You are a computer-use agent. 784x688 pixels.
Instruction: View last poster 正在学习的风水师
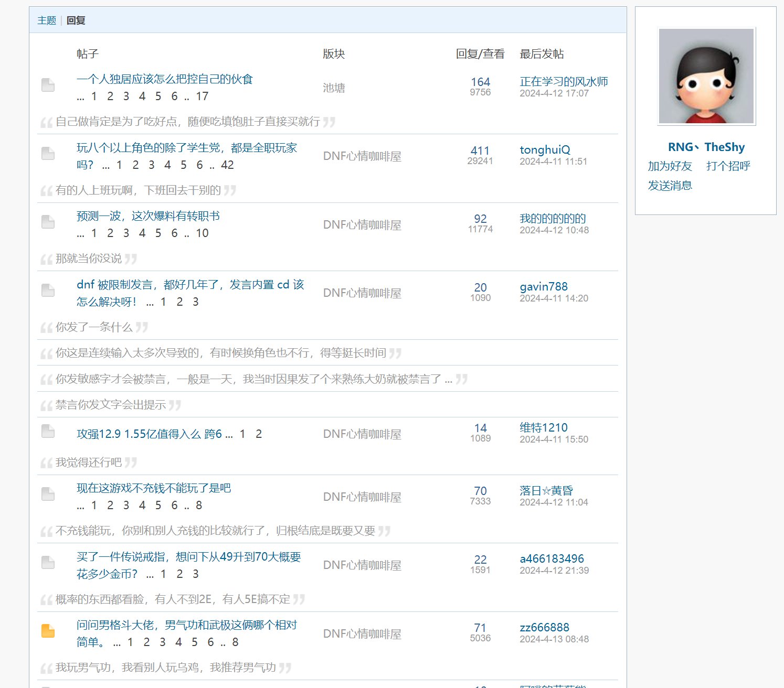[564, 82]
